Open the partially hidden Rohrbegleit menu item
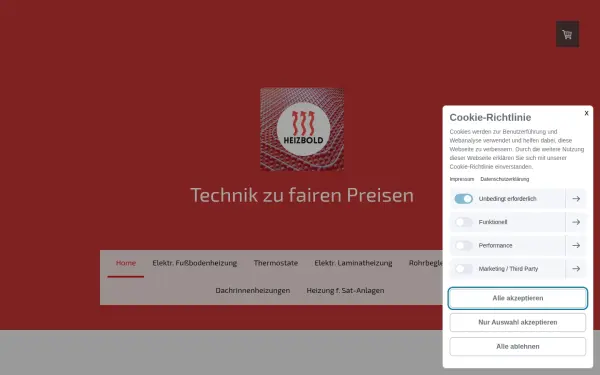 (x=426, y=263)
